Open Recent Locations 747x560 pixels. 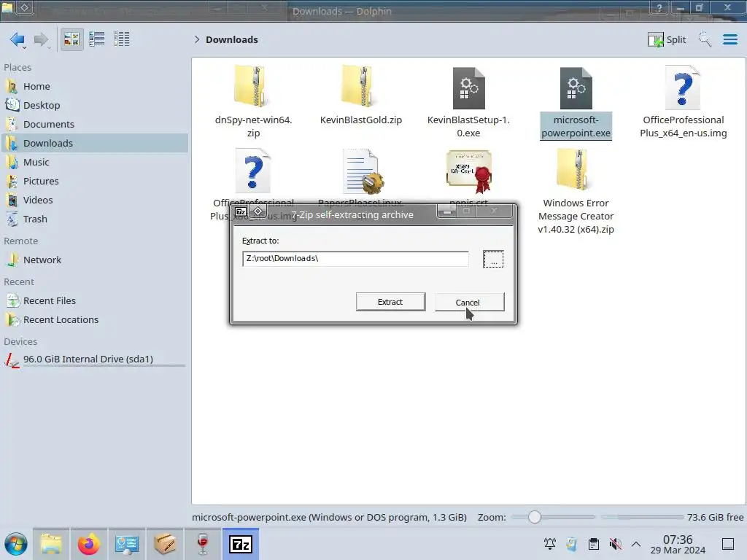coord(94,320)
